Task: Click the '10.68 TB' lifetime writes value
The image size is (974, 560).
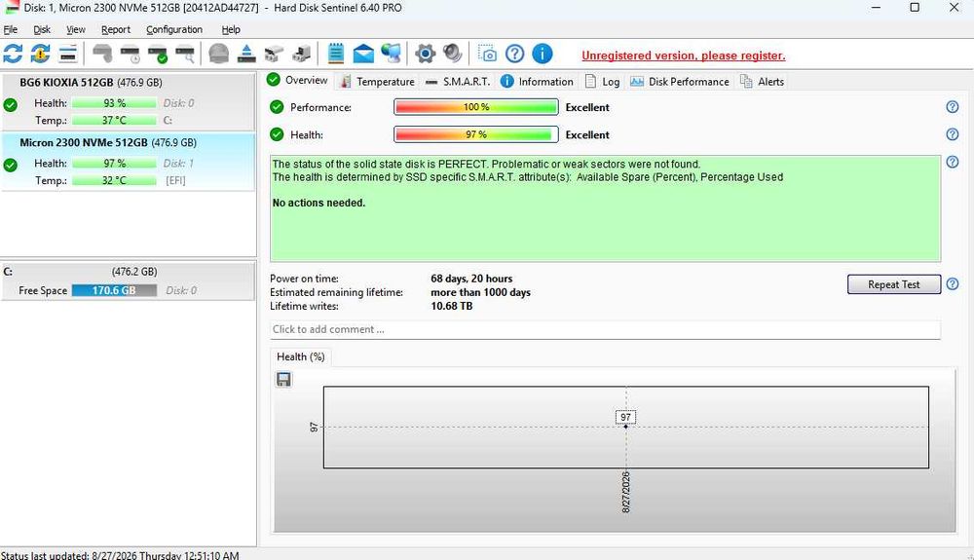Action: (x=452, y=306)
